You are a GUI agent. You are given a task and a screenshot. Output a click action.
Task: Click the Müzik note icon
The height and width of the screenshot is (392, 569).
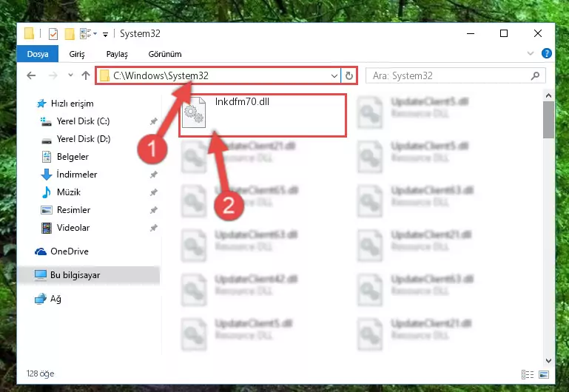coord(46,192)
